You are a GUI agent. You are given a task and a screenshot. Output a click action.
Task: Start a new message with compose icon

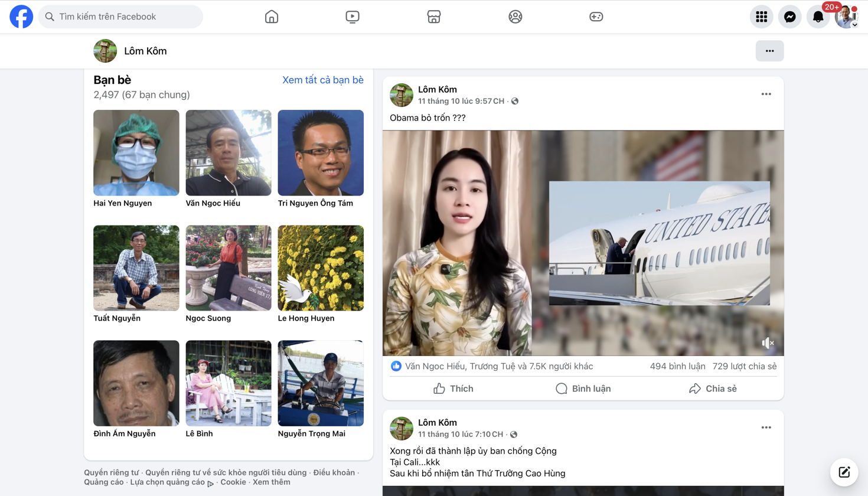coord(844,472)
